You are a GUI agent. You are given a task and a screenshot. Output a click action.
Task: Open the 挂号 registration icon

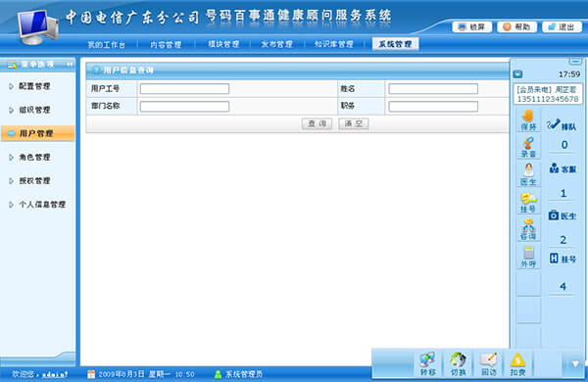point(528,202)
